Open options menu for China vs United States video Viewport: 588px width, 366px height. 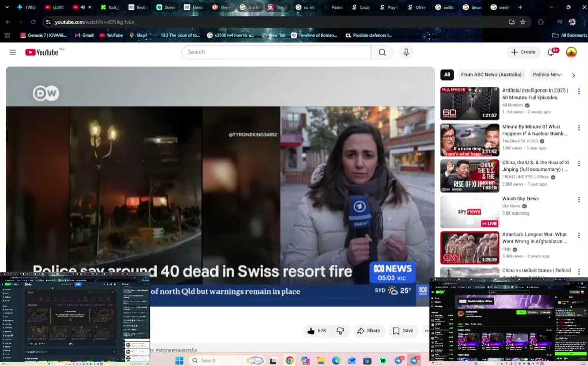click(579, 271)
